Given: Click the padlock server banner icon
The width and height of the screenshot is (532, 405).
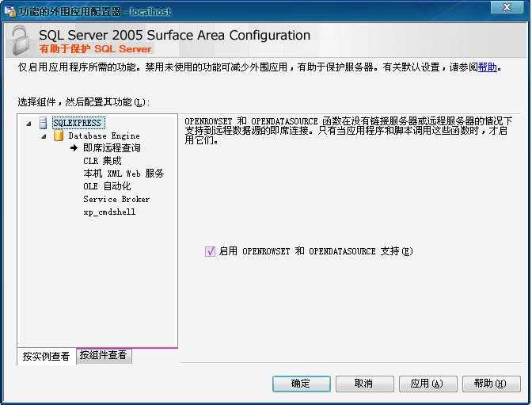Looking at the screenshot, I should click(x=20, y=41).
